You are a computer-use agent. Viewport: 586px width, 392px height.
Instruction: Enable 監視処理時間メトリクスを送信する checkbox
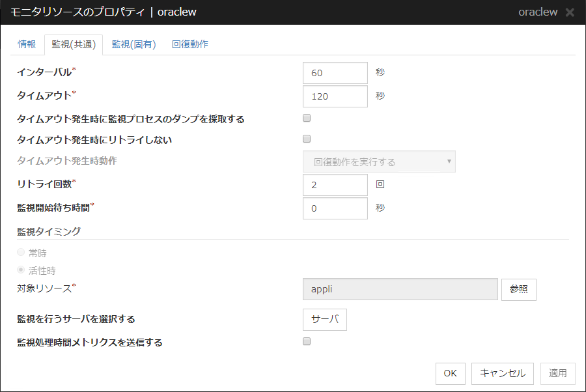point(306,342)
